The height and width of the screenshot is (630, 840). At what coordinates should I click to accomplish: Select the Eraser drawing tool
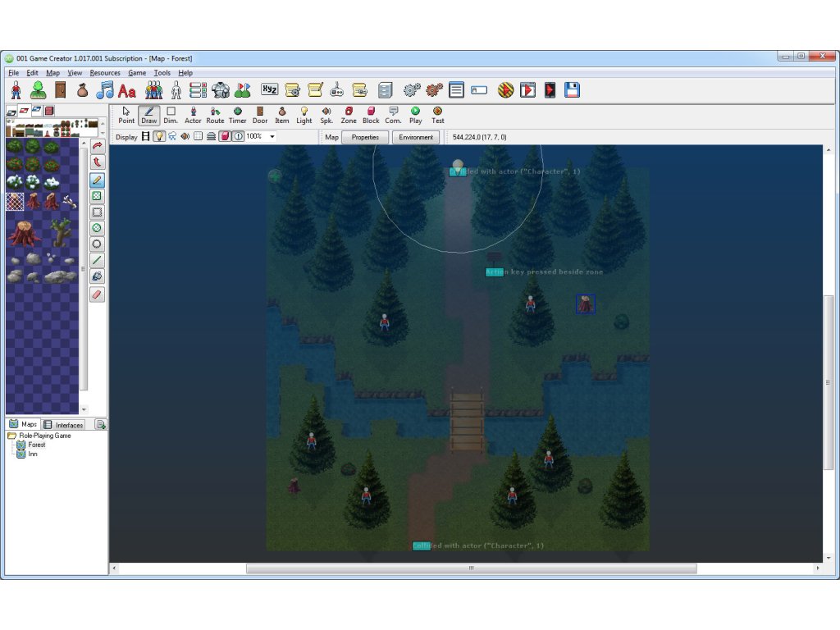[x=98, y=294]
